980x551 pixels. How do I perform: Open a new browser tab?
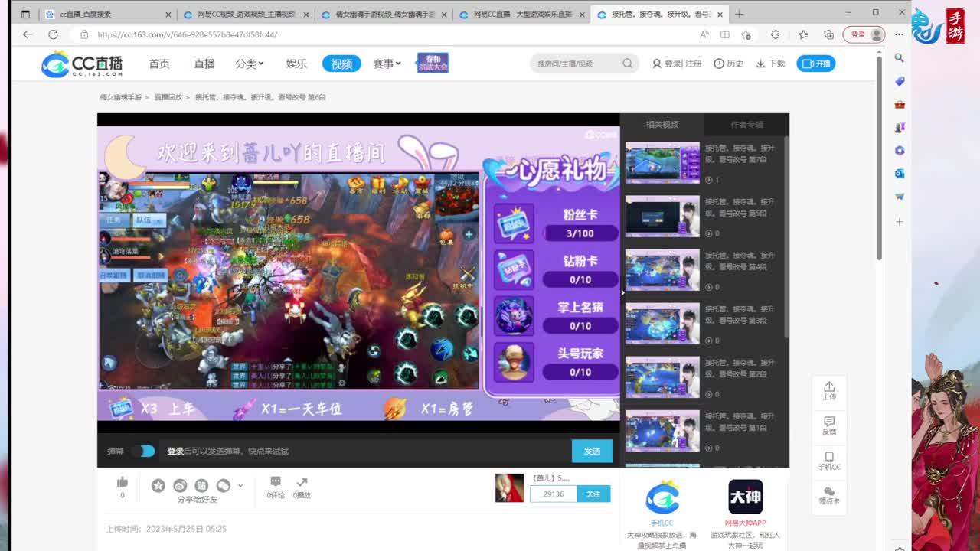739,15
